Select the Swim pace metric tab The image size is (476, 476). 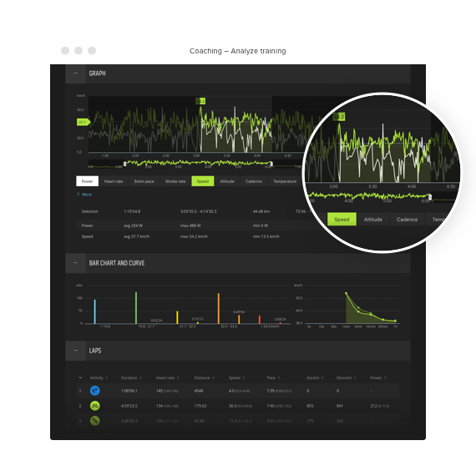click(x=144, y=181)
